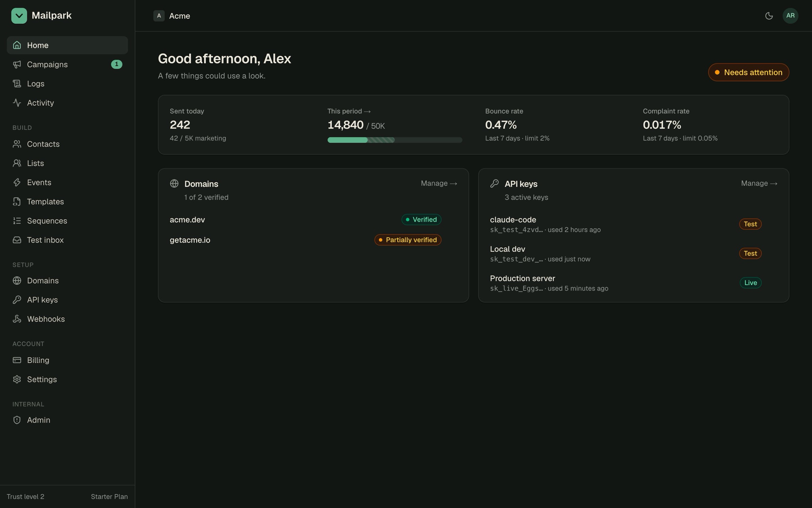
Task: Click the Bounce rate 0.47% value
Action: (501, 125)
